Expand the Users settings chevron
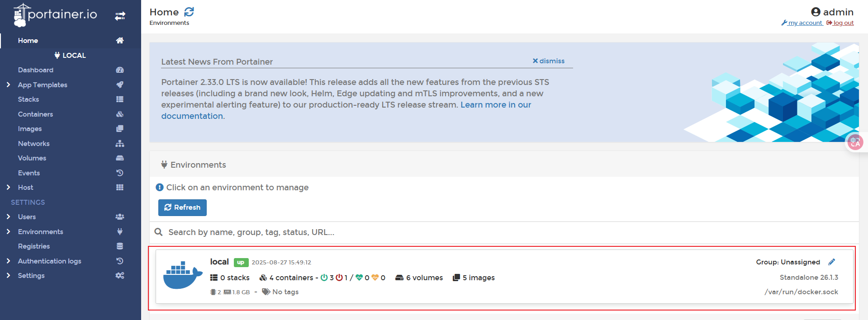The image size is (868, 320). tap(8, 216)
